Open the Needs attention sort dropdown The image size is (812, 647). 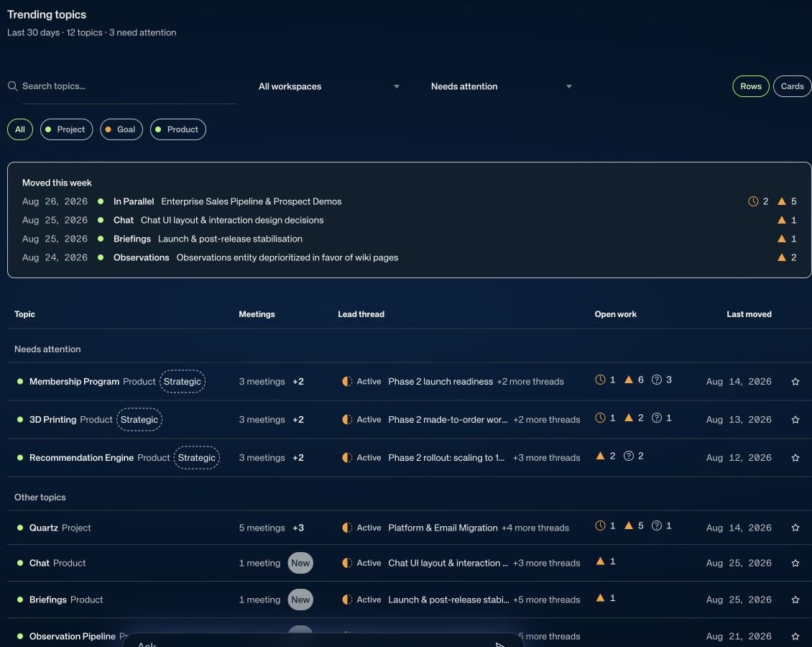(502, 86)
